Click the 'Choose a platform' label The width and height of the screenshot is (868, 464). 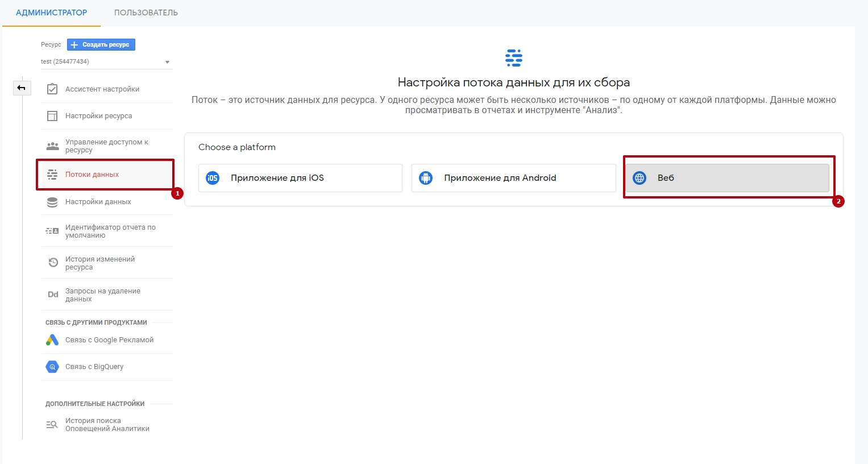pyautogui.click(x=237, y=147)
